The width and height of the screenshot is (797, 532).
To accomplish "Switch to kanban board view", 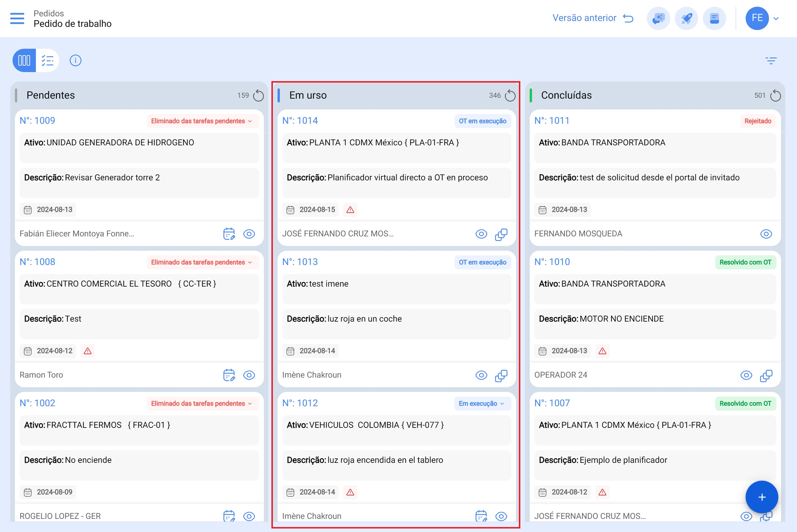I will click(25, 60).
